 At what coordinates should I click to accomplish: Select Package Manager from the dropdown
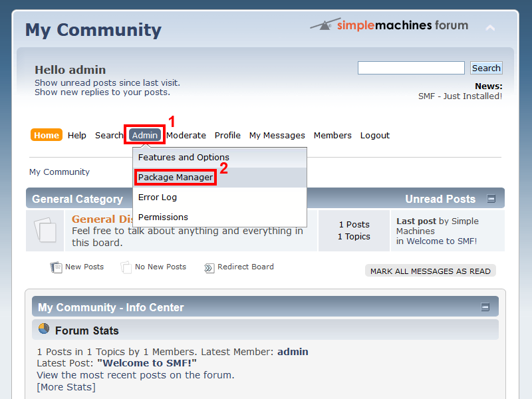coord(176,178)
